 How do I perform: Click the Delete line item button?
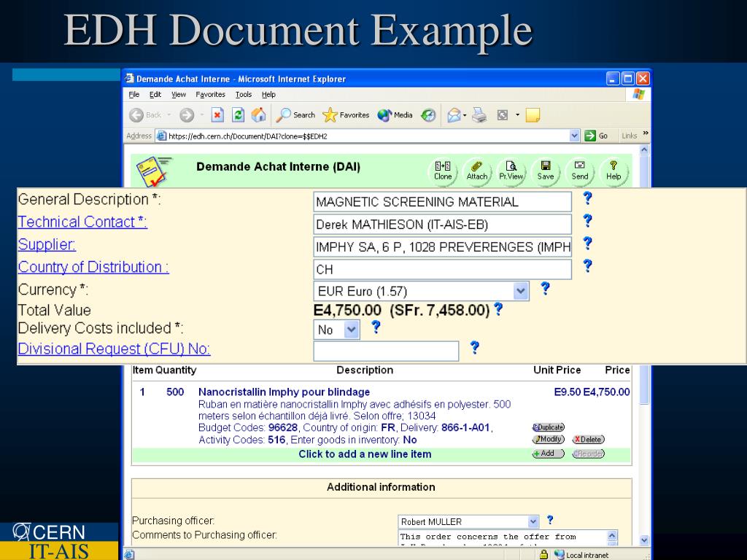click(x=589, y=439)
